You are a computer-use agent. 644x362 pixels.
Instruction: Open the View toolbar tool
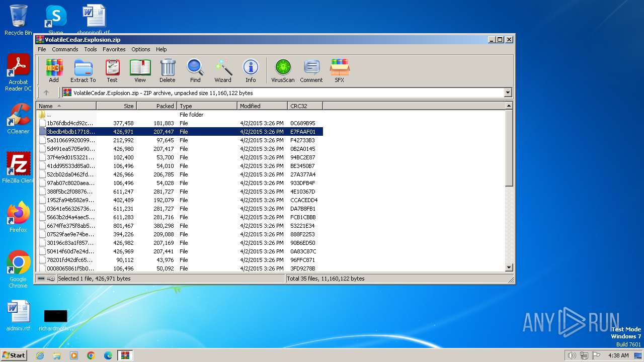click(140, 71)
